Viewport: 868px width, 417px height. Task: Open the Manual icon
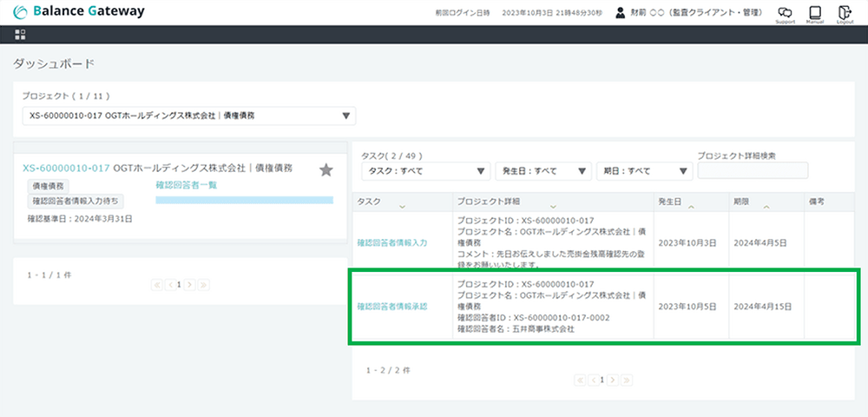[814, 13]
